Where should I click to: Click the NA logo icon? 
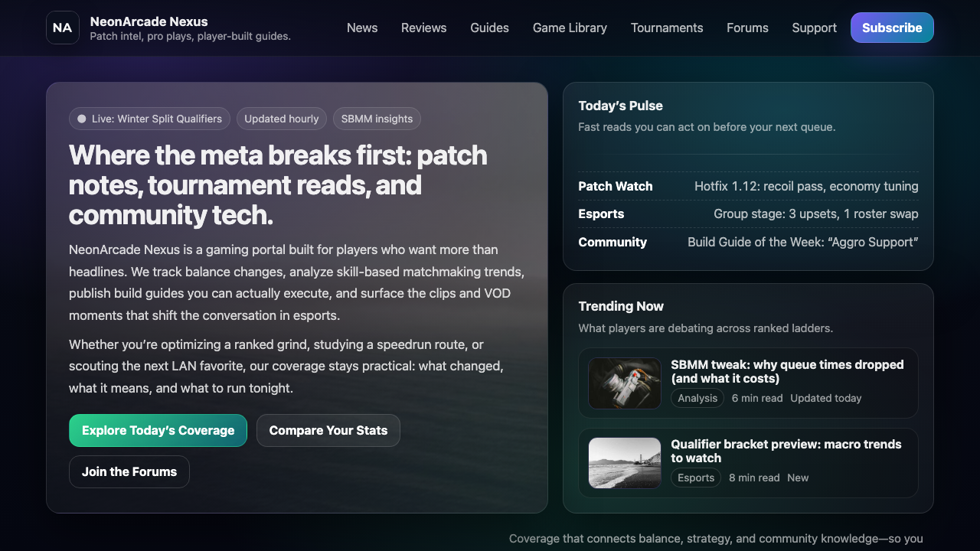[x=62, y=28]
